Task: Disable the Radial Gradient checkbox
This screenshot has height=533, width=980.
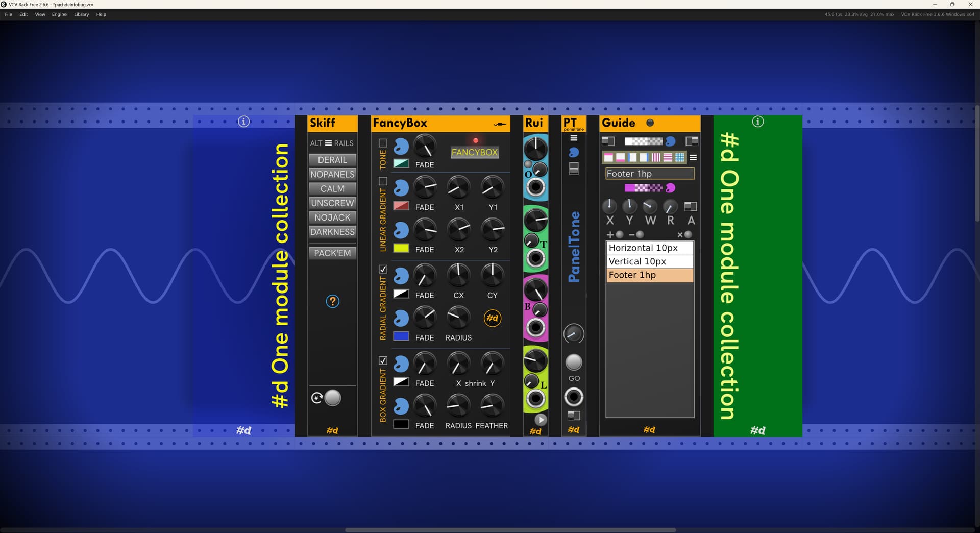Action: coord(383,269)
